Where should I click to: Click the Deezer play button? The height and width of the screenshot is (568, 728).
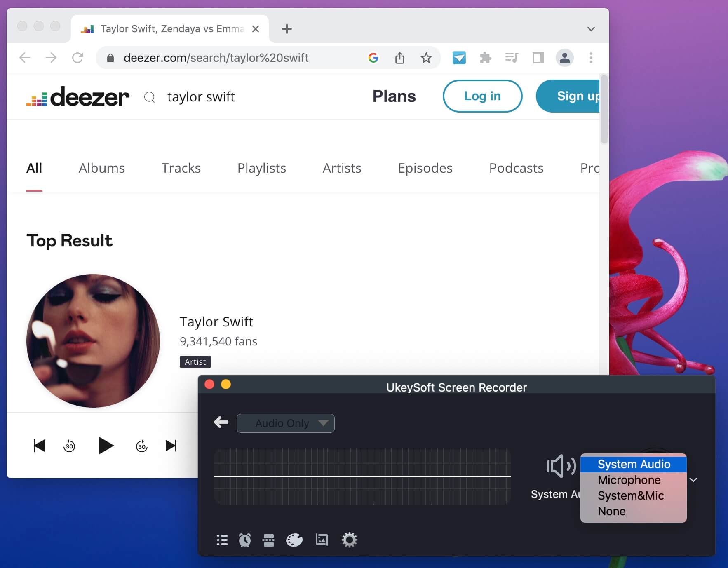click(106, 446)
